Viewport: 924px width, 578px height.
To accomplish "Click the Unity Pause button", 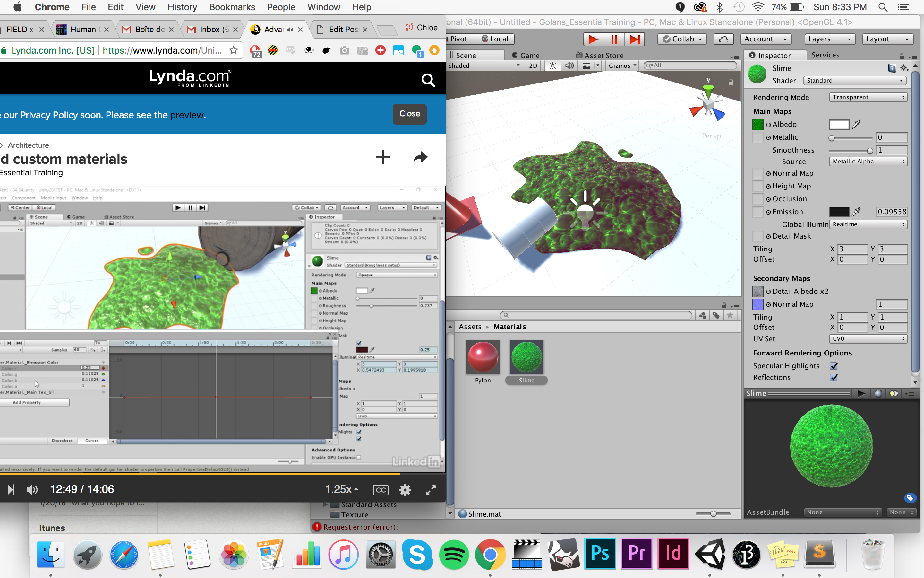I will click(614, 39).
